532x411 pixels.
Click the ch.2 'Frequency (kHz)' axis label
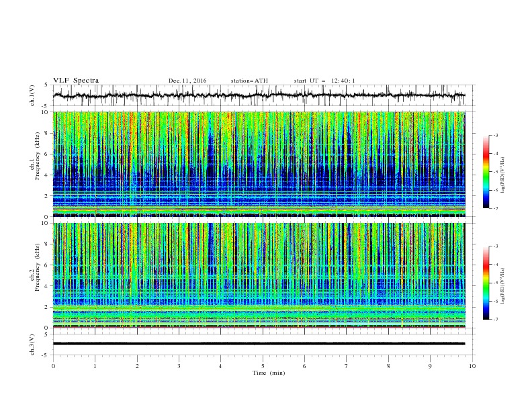tap(38, 267)
